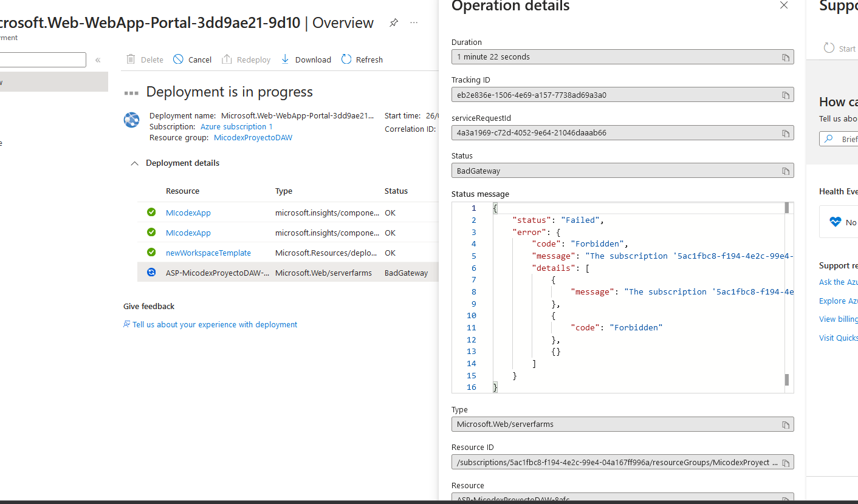Click the sync icon on ASP-MicodexProyectoDAW row

tap(151, 273)
